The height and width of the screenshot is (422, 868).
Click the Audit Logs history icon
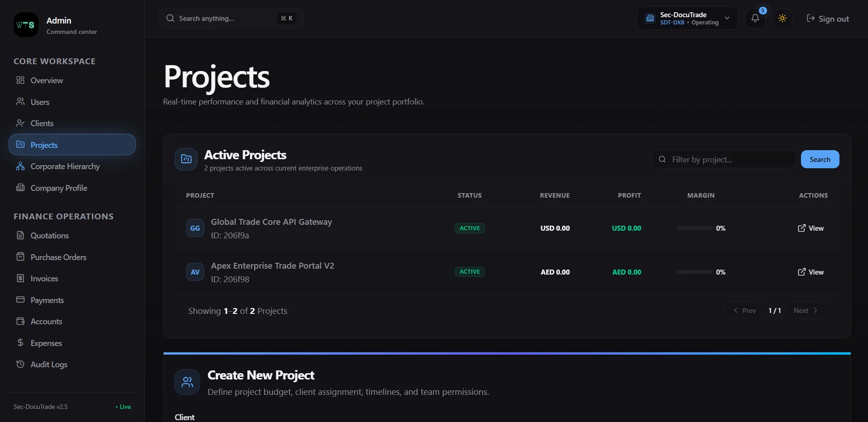20,364
